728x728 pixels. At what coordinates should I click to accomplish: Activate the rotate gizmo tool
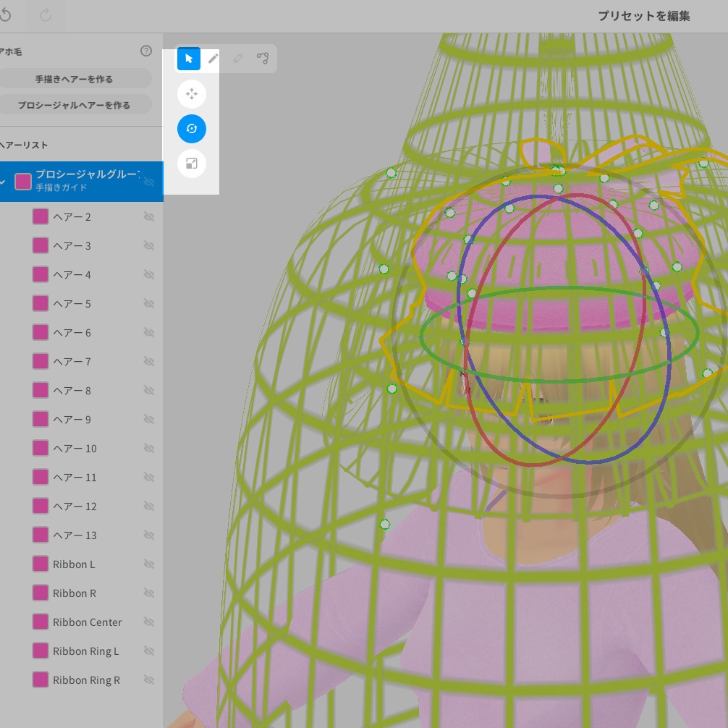point(192,129)
